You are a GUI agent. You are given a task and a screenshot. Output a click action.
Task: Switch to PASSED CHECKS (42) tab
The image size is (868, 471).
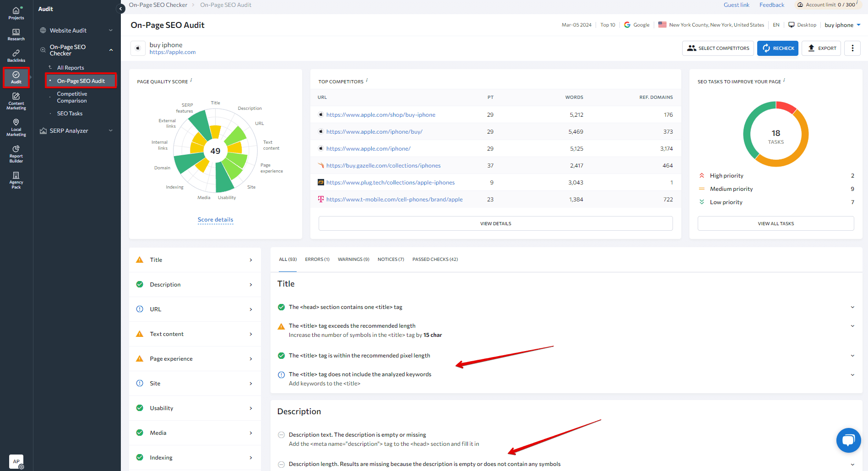click(x=435, y=260)
